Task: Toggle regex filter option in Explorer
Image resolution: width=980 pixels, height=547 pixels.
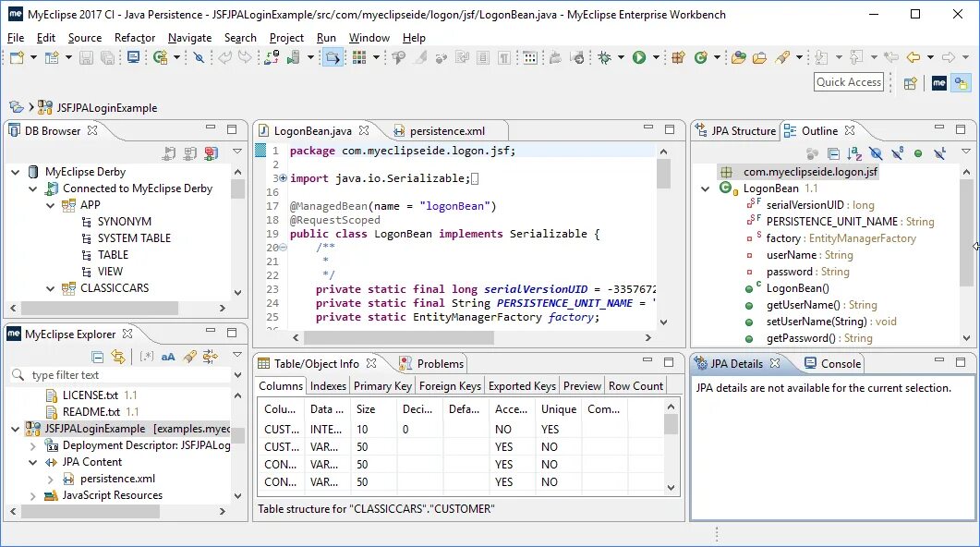Action: [146, 357]
